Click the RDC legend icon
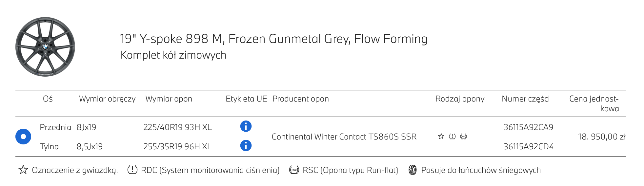 tap(132, 170)
